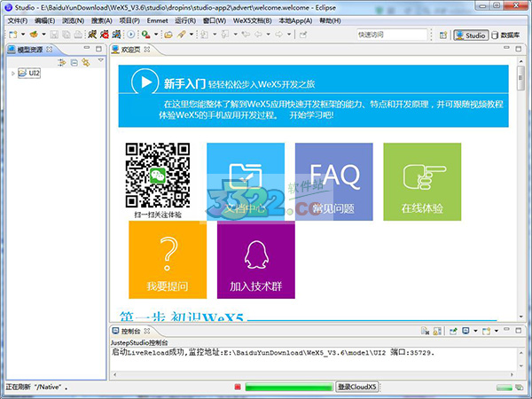Open the 加入技术群 QQ penguin tile
The image size is (532, 399).
click(255, 259)
